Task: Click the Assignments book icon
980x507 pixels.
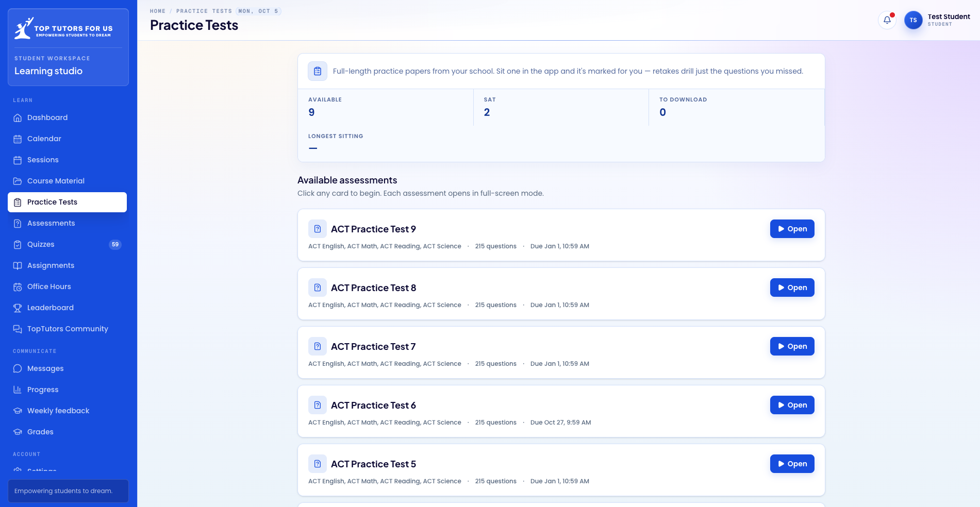Action: tap(18, 266)
